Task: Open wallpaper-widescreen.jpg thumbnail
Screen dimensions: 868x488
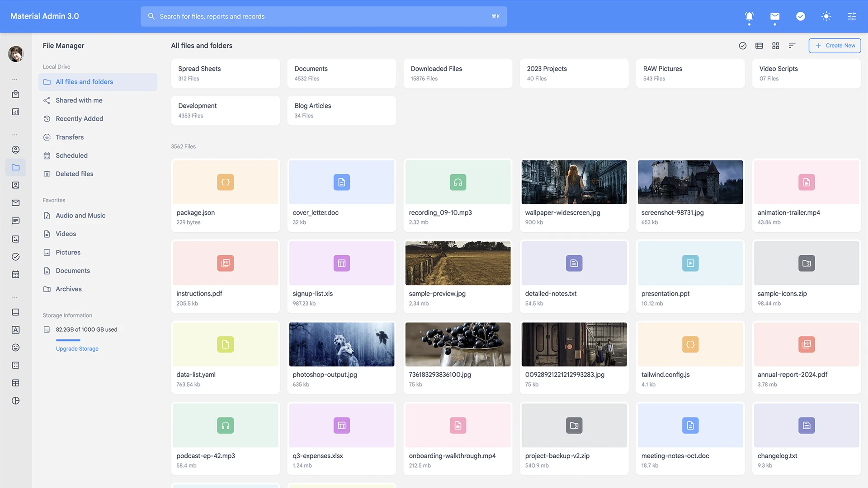Action: point(574,182)
